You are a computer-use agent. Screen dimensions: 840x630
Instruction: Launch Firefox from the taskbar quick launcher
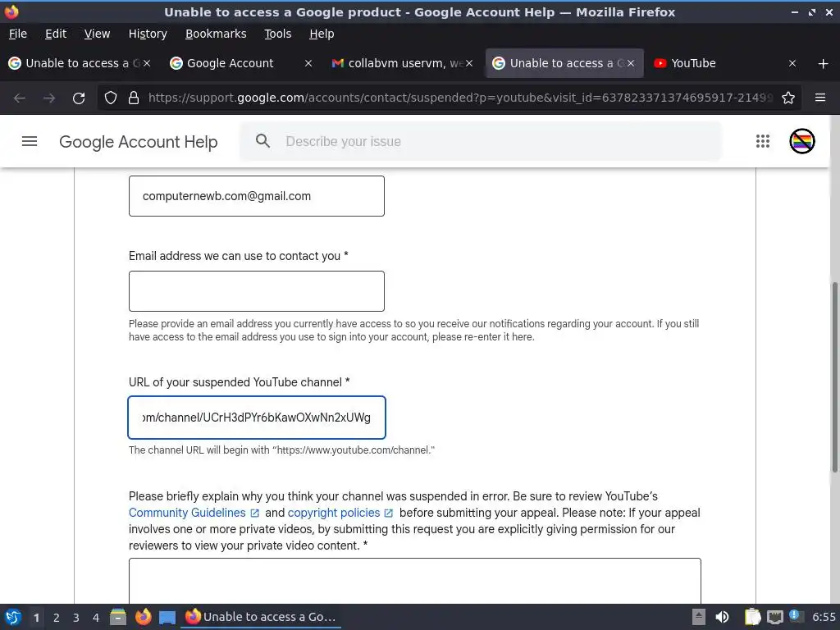(x=143, y=617)
